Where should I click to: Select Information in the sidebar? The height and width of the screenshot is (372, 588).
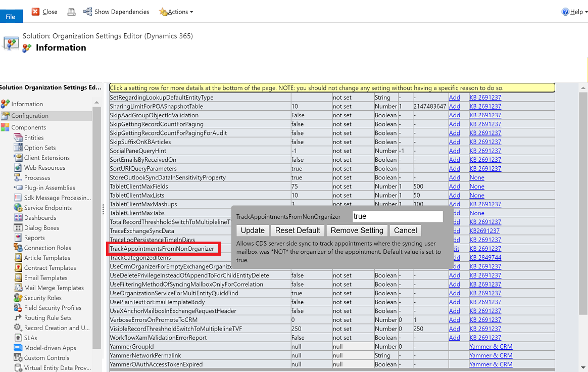click(27, 104)
